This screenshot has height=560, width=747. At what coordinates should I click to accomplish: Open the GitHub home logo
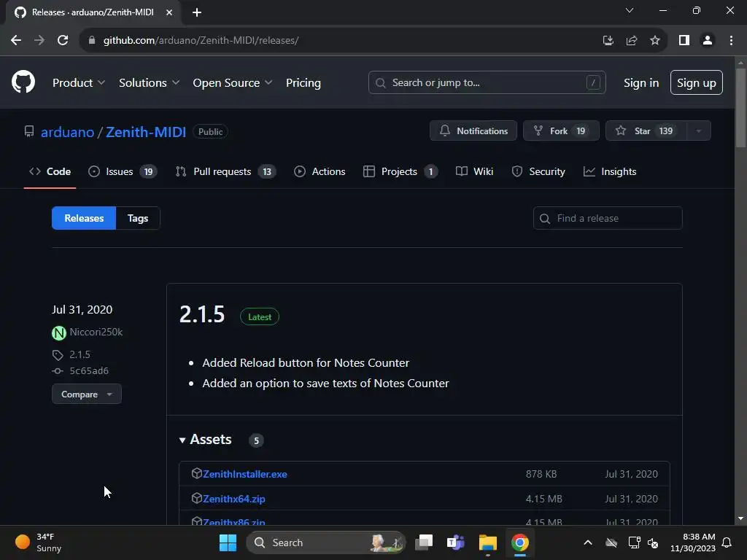[23, 82]
